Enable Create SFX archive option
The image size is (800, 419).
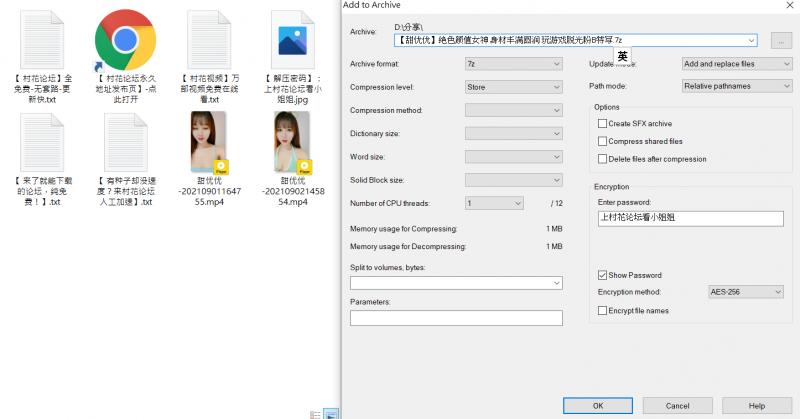602,123
